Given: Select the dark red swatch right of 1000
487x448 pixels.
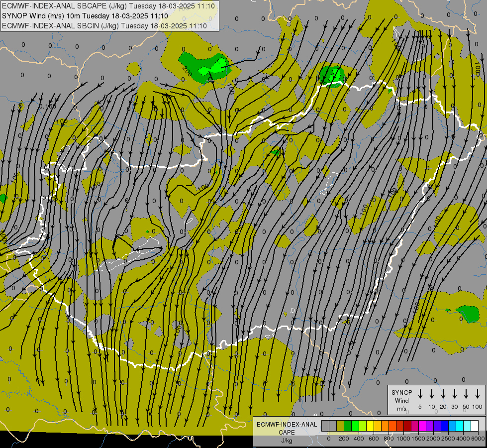Looking at the screenshot, I should tap(408, 426).
